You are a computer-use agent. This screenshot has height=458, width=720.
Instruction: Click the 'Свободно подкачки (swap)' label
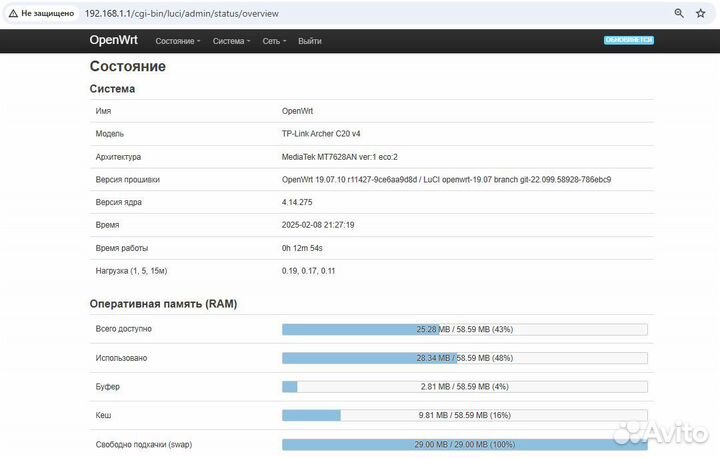144,444
